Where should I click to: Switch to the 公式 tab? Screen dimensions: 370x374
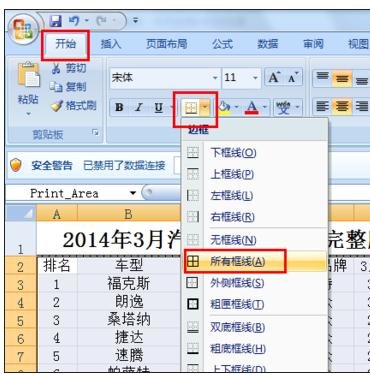pyautogui.click(x=223, y=44)
